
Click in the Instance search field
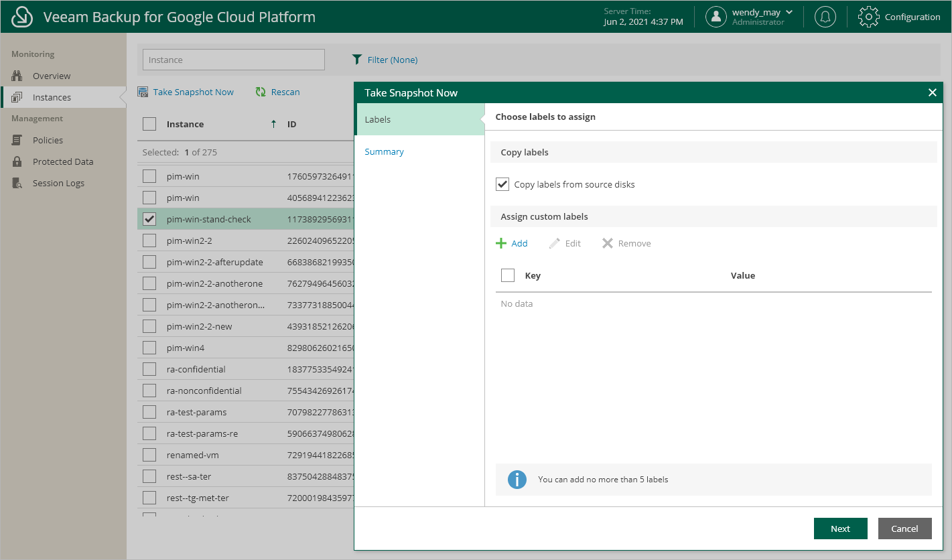pyautogui.click(x=234, y=60)
